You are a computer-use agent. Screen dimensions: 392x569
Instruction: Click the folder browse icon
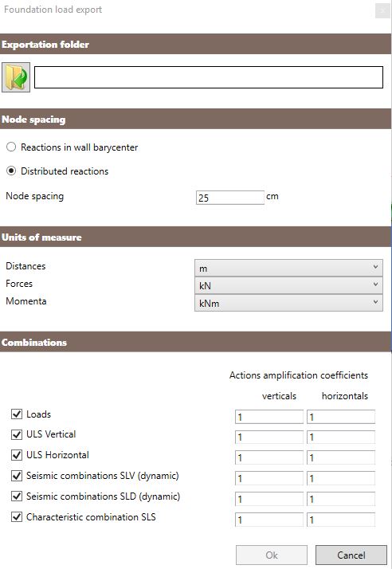(16, 77)
